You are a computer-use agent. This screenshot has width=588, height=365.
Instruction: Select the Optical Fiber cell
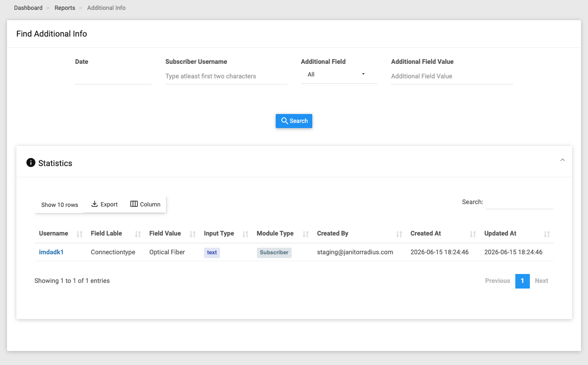click(x=167, y=252)
